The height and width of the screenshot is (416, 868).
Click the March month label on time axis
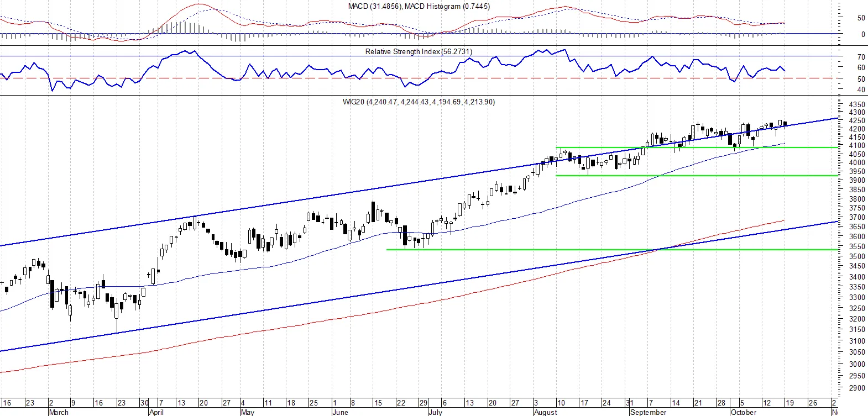click(x=59, y=412)
